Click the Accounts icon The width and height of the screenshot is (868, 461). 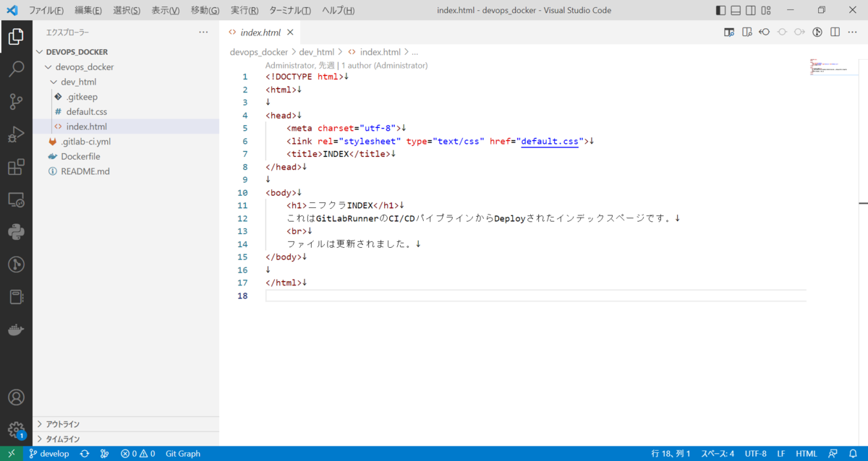coord(16,397)
